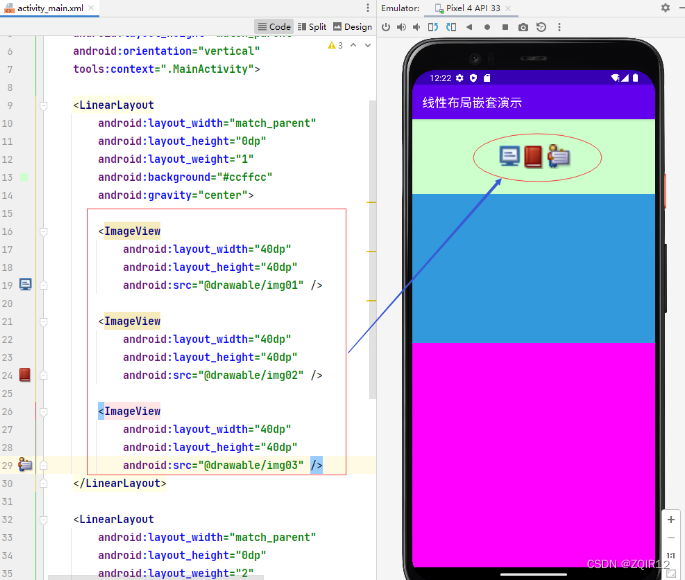The height and width of the screenshot is (580, 685).
Task: Click @drawable/img03 text on line 29
Action: 251,465
